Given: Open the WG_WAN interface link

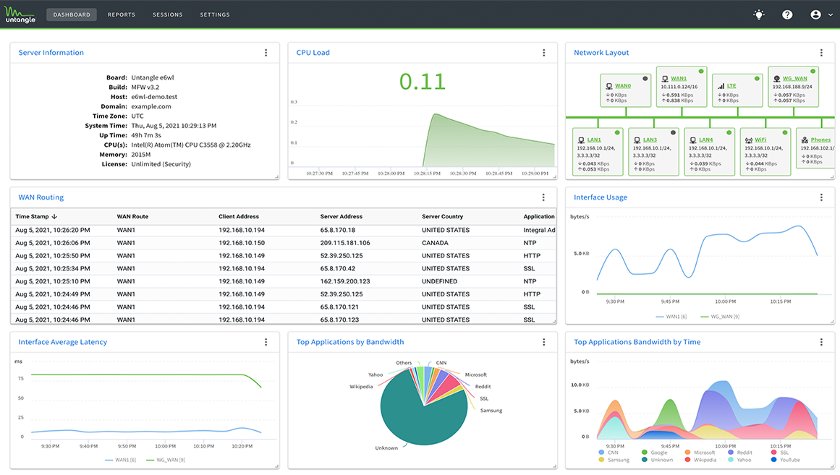Looking at the screenshot, I should pos(795,79).
